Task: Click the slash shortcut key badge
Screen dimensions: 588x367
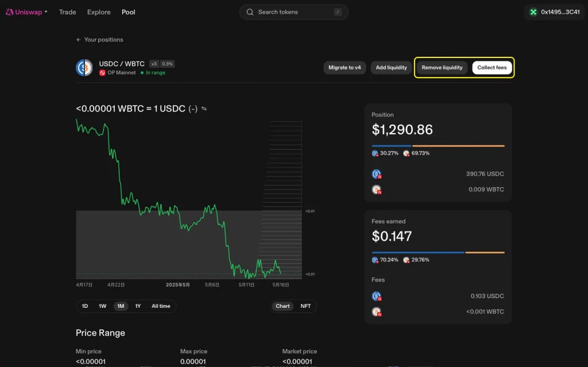Action: 338,12
